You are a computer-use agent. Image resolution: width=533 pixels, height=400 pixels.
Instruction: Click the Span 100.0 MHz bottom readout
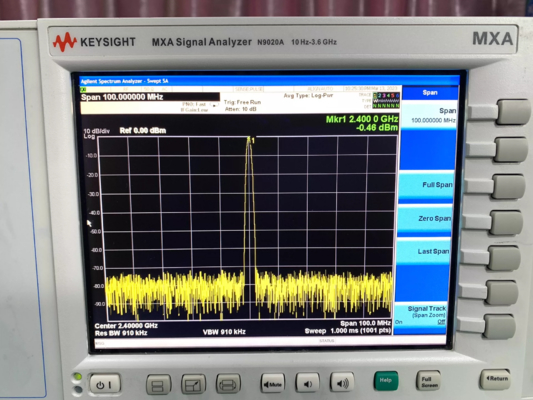[365, 323]
